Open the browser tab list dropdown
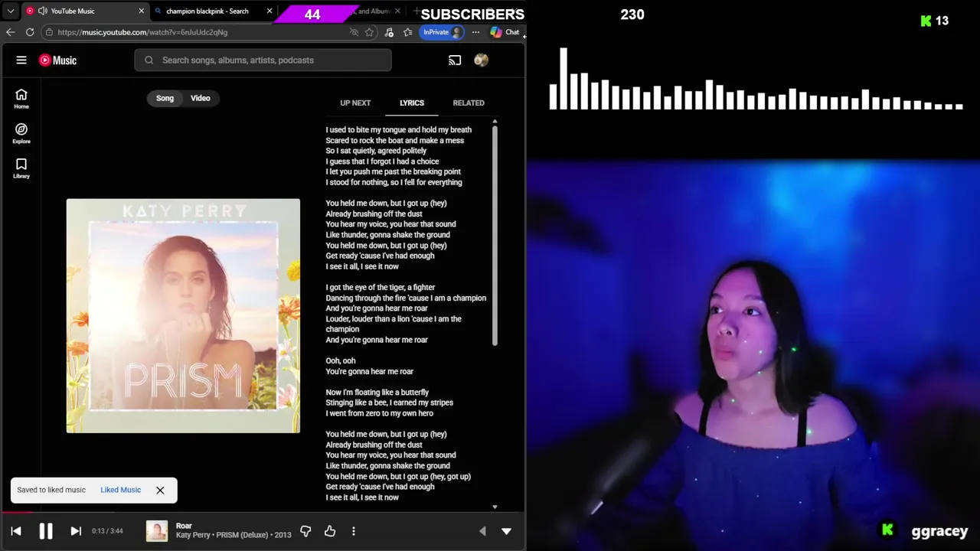The height and width of the screenshot is (551, 980). coord(10,11)
